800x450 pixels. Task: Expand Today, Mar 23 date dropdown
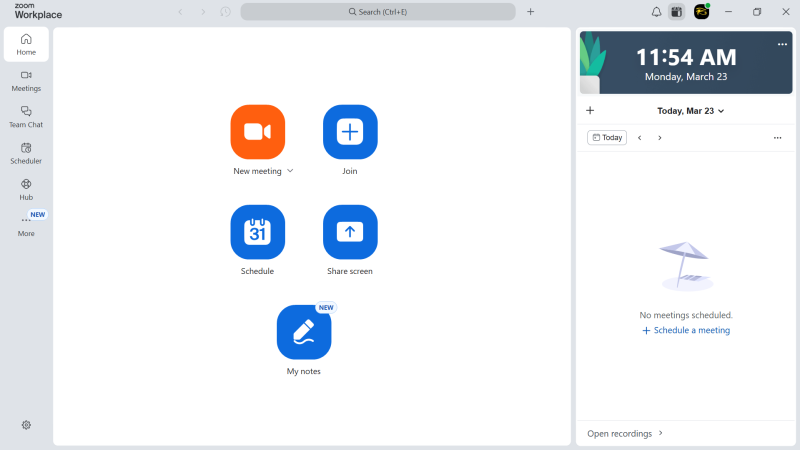click(x=690, y=111)
